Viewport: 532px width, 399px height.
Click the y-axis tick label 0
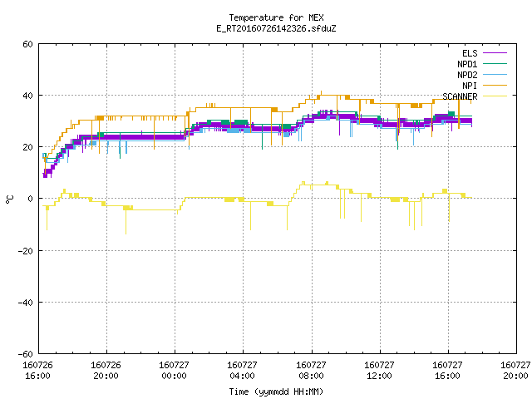click(31, 199)
